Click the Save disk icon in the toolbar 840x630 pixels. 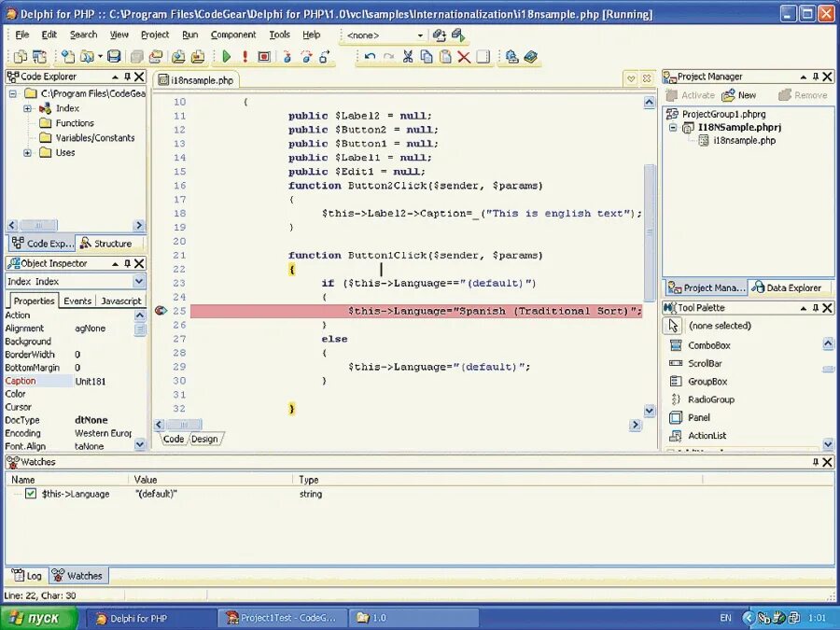(114, 56)
